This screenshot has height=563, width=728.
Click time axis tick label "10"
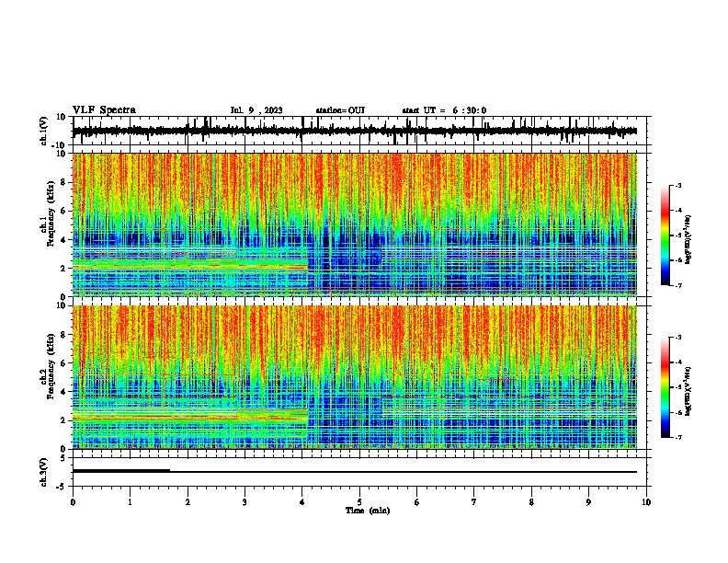[x=646, y=502]
